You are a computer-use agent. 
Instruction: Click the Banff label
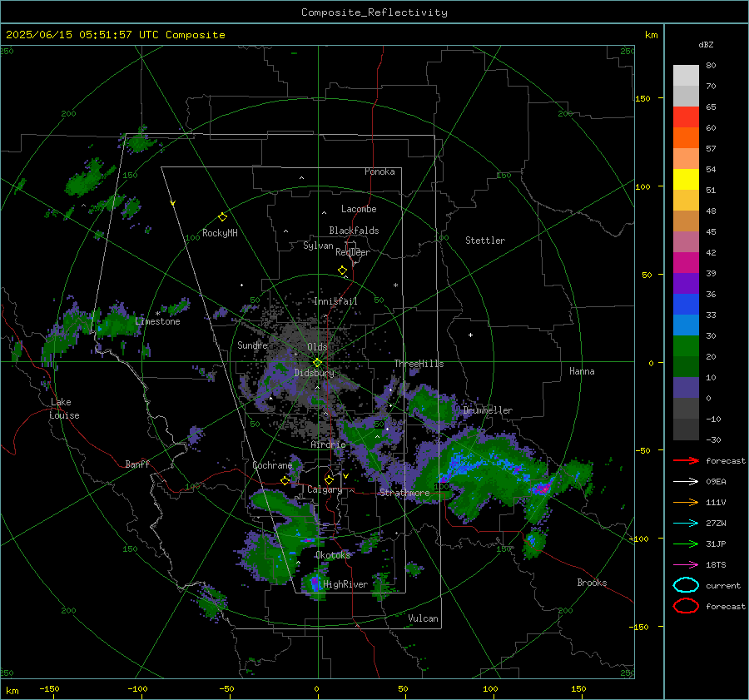point(137,464)
